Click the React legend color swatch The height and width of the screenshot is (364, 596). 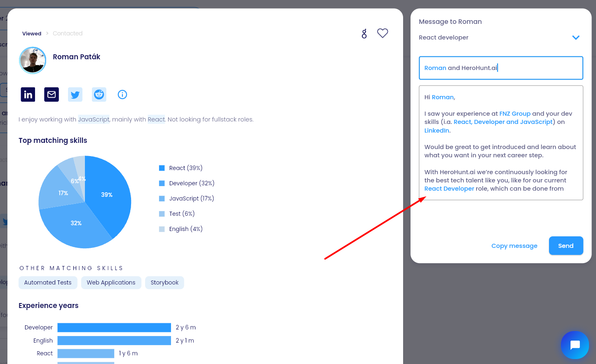[162, 168]
